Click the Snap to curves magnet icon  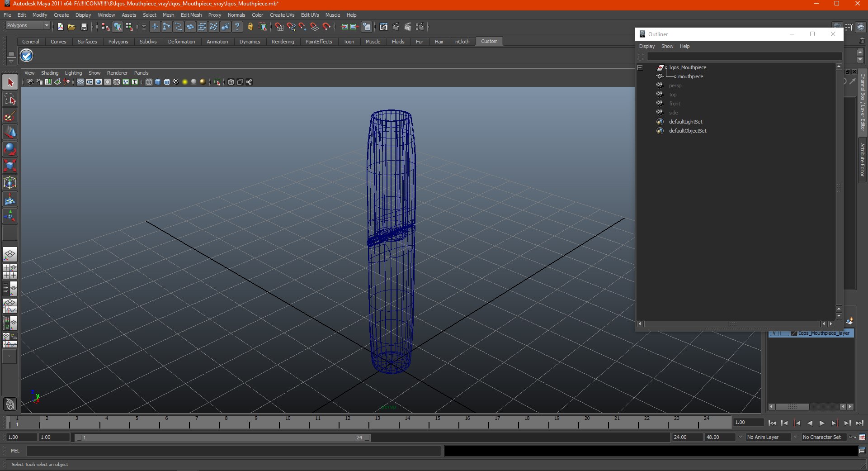[x=291, y=27]
